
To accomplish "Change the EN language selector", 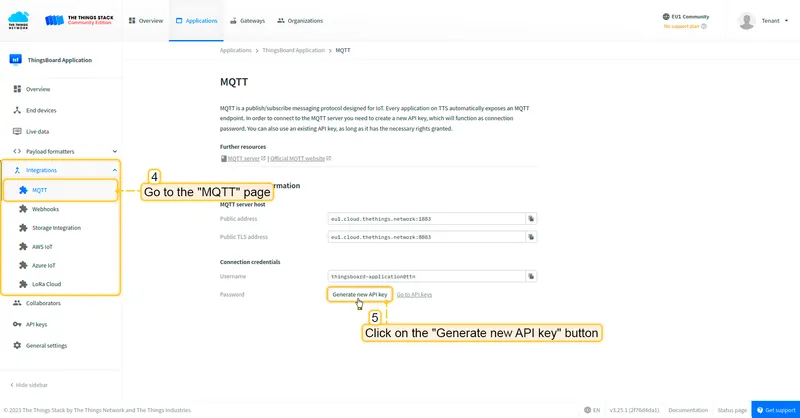I will pyautogui.click(x=592, y=410).
